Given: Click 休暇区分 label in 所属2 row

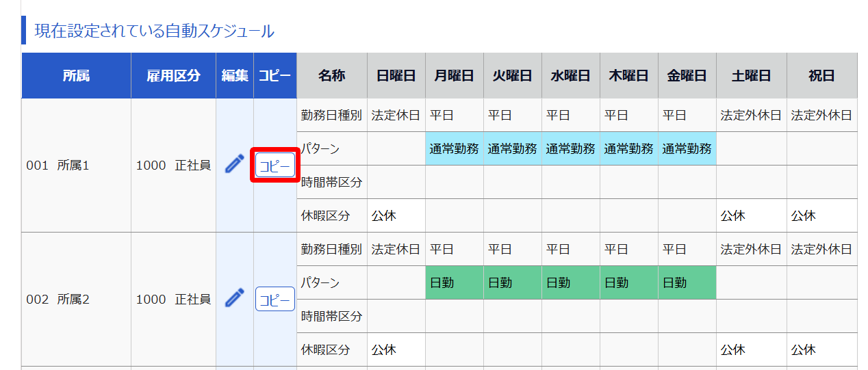Looking at the screenshot, I should point(325,349).
